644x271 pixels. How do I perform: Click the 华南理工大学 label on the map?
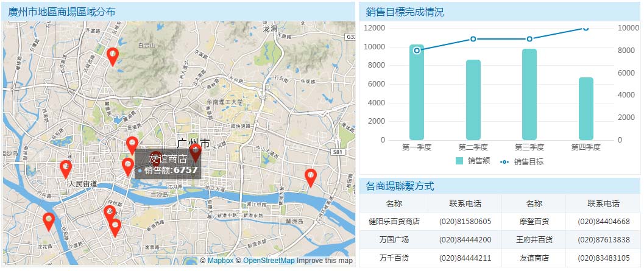[225, 102]
